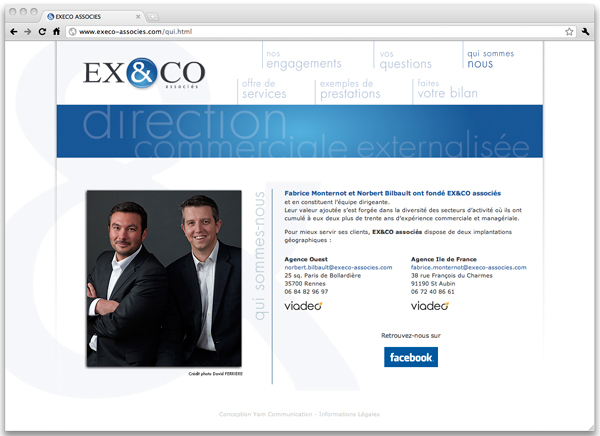This screenshot has height=436, width=600.
Task: Open the 'offre de services' menu item
Action: tap(264, 89)
